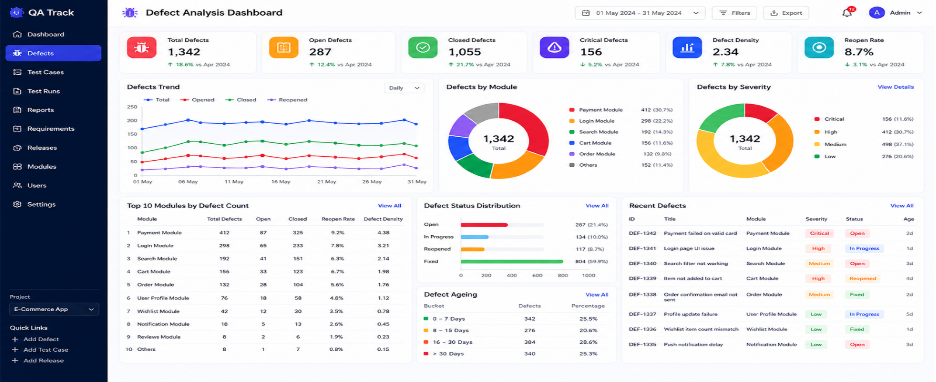The image size is (936, 382).
Task: Open the Defects menu item
Action: point(53,53)
